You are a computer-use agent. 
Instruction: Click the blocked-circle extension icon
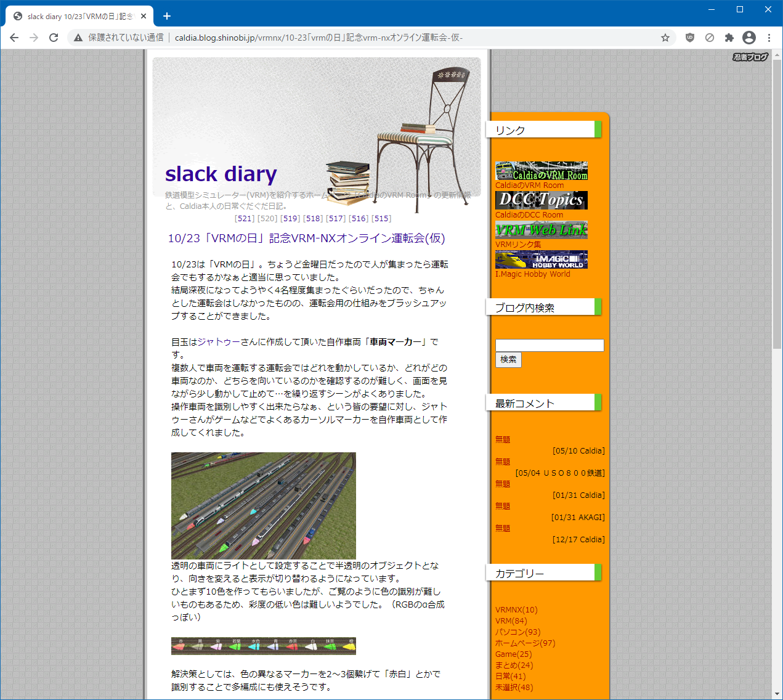pos(710,38)
